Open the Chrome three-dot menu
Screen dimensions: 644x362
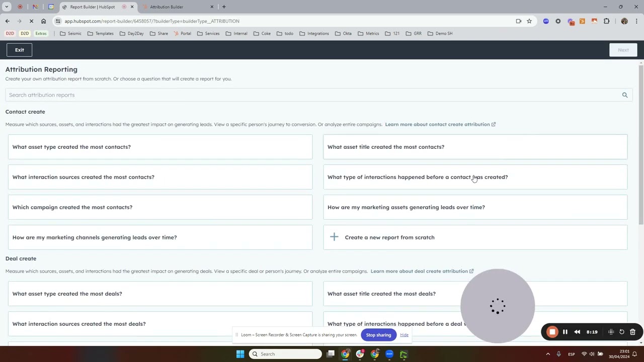click(x=636, y=21)
